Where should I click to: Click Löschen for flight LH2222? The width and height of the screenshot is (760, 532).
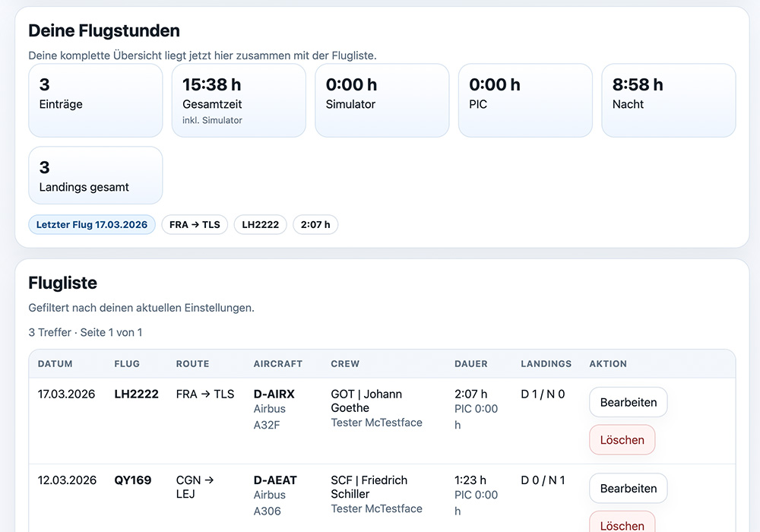point(622,439)
